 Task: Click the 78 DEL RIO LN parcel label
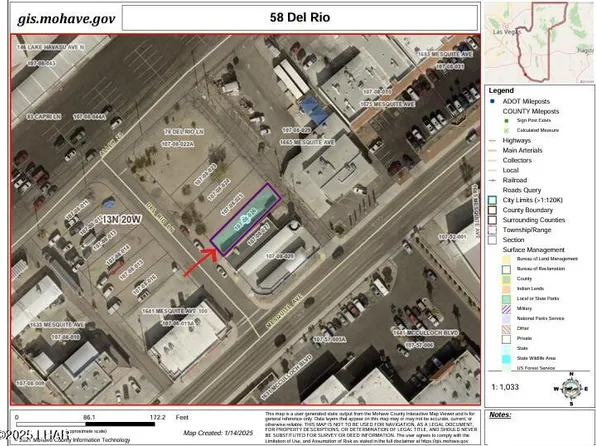coord(184,132)
